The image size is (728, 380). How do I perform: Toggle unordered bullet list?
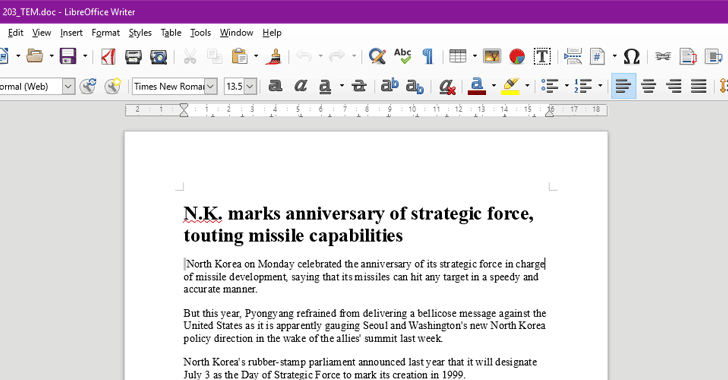coord(550,86)
